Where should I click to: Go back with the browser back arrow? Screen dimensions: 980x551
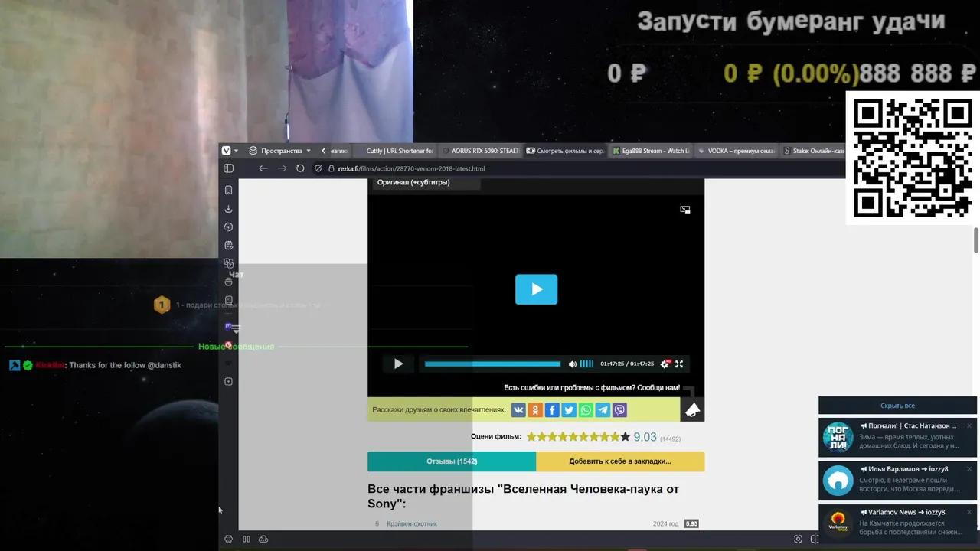(263, 168)
